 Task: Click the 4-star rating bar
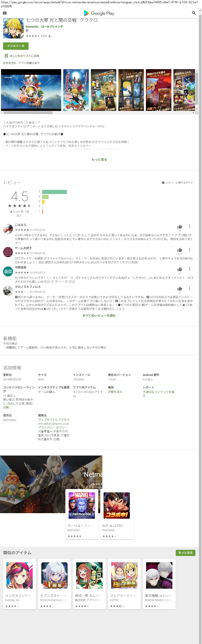click(45, 197)
